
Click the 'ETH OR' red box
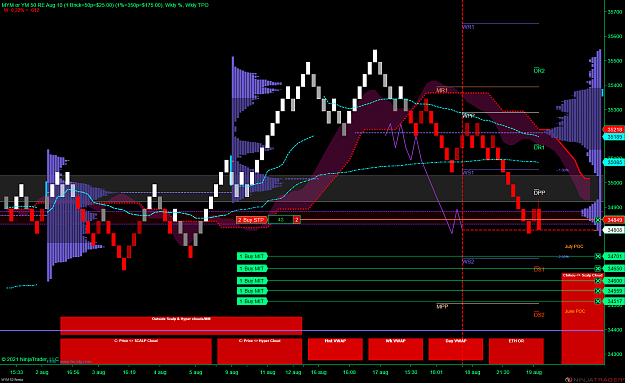(516, 351)
